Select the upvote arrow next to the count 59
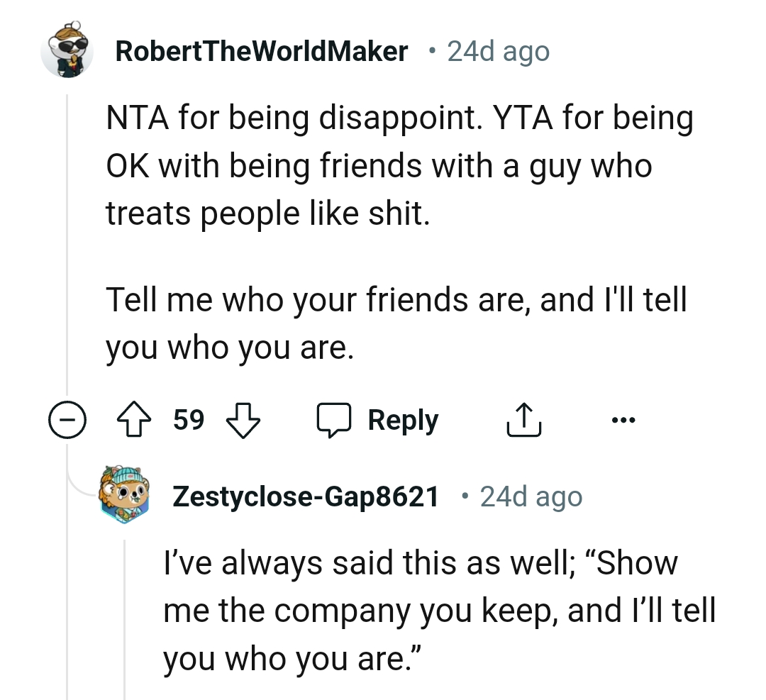The image size is (766, 700). [135, 419]
